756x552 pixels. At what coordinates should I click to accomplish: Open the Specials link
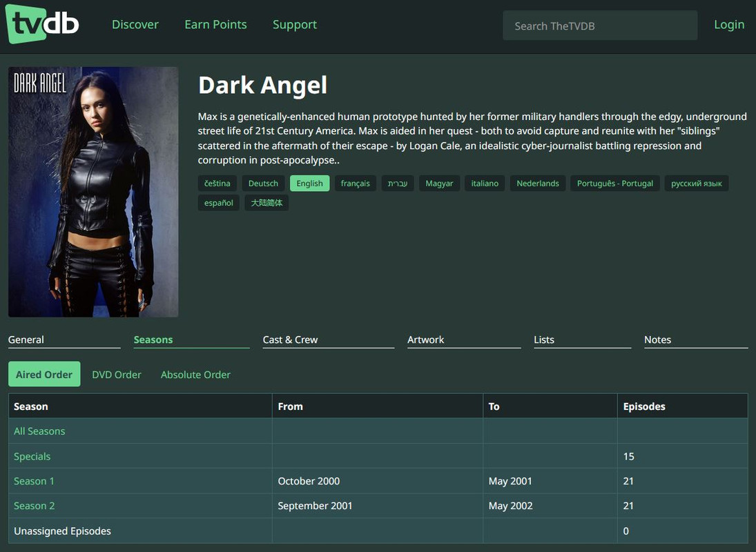[x=32, y=456]
